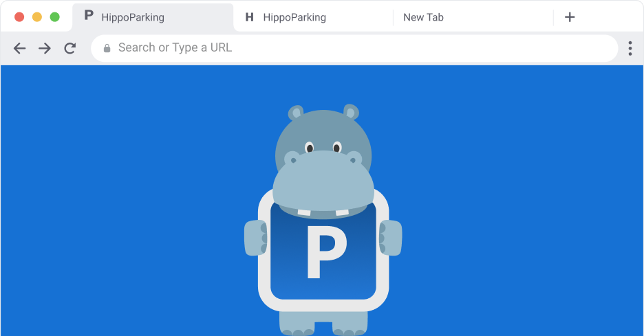The height and width of the screenshot is (336, 644).
Task: Reload the current page
Action: click(69, 48)
